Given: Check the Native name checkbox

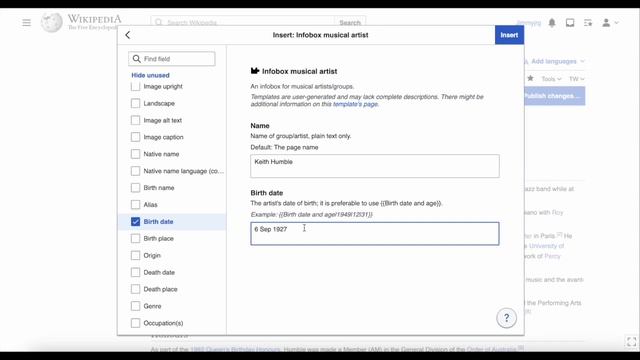Looking at the screenshot, I should (x=136, y=154).
